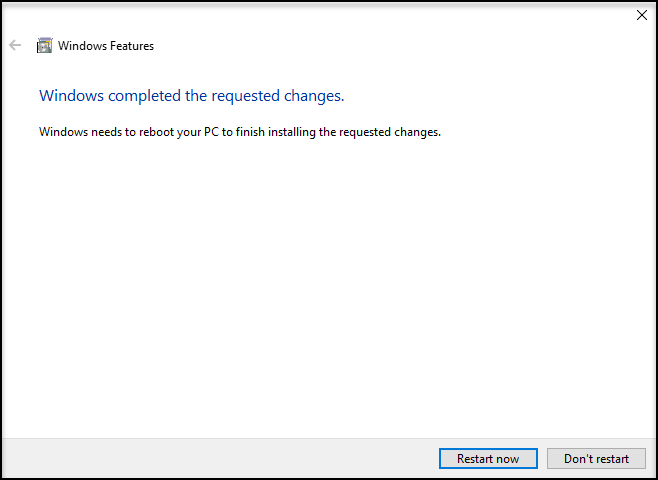Go back using the grayed left arrow
This screenshot has width=658, height=480.
(x=15, y=45)
